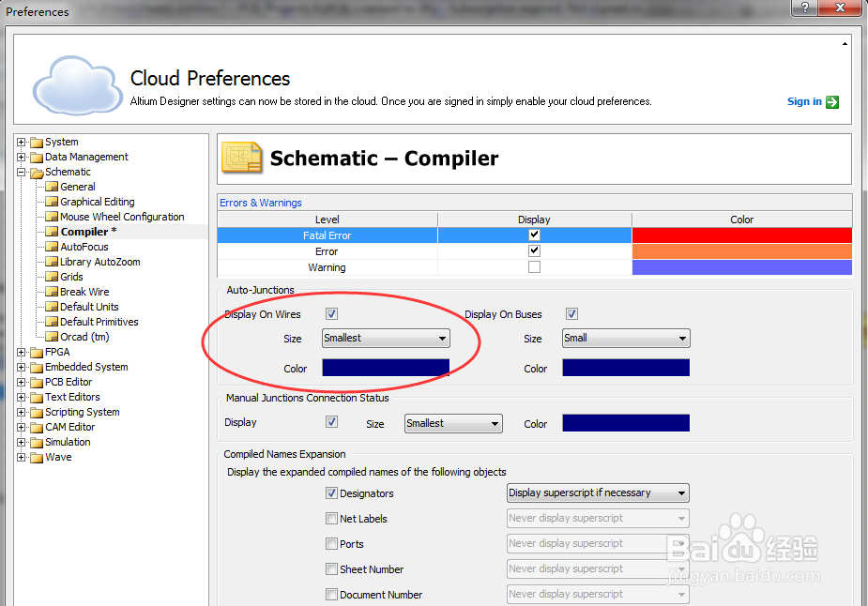
Task: Click the Scripting System folder icon
Action: click(37, 413)
